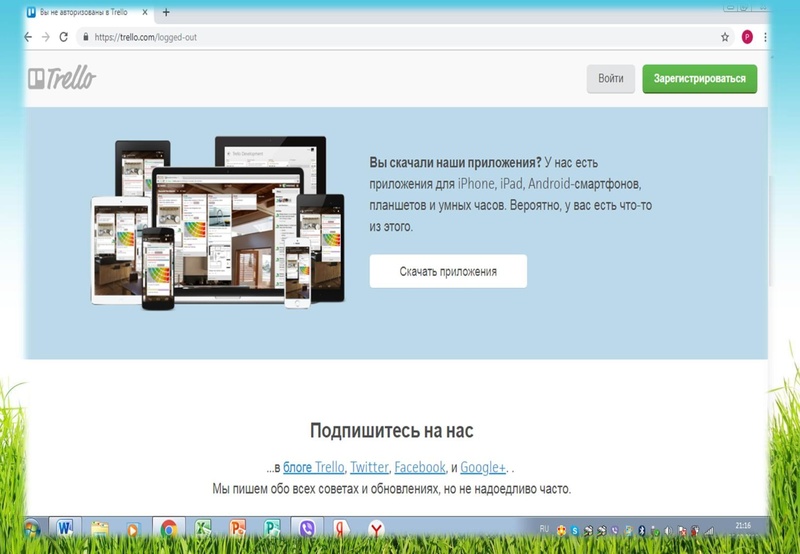
Task: Open a new browser tab
Action: click(x=166, y=12)
